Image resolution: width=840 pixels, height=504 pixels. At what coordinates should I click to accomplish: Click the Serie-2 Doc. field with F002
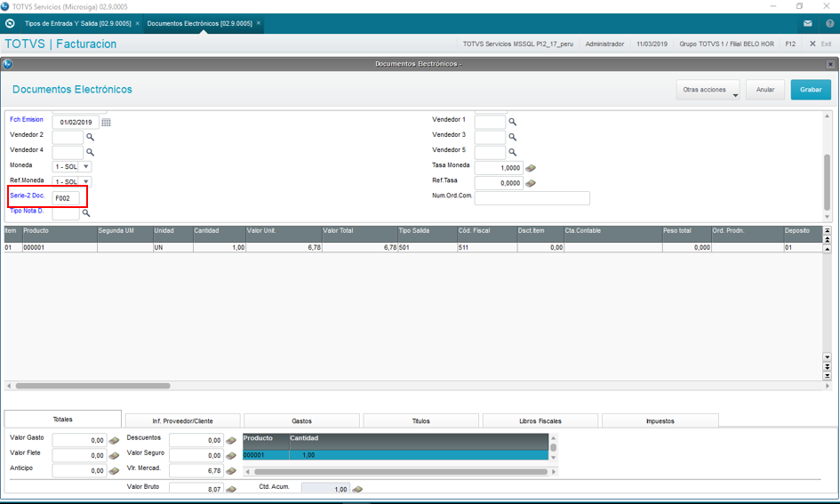click(x=66, y=198)
